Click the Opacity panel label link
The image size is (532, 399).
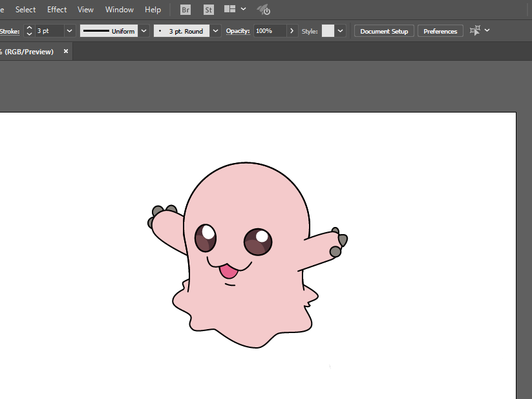238,31
